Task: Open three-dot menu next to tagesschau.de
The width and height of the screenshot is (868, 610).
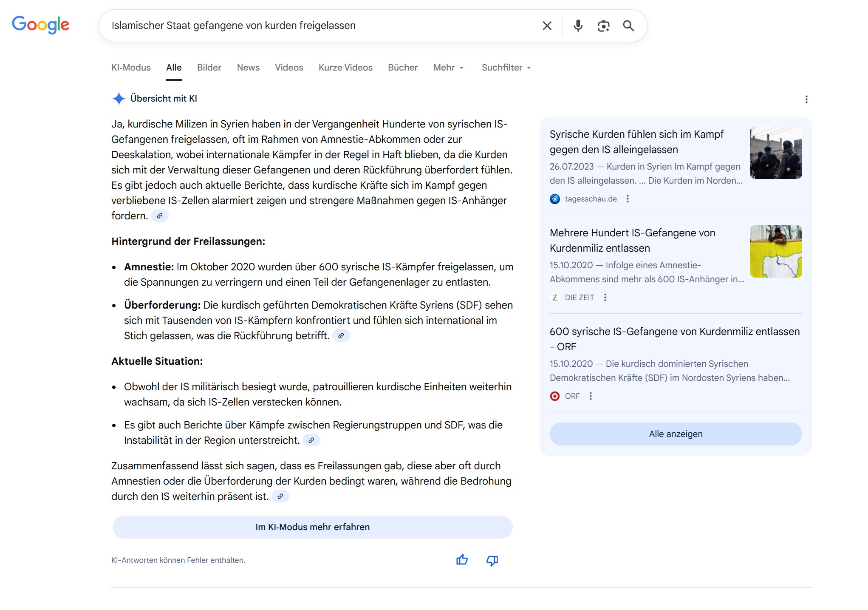Action: coord(628,199)
